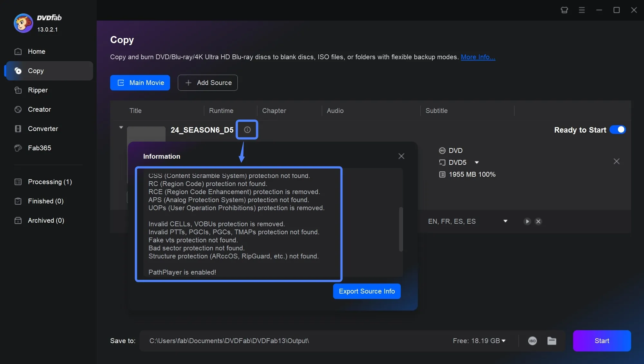
Task: Collapse the 24_SEASON6_D5 title details
Action: pos(121,127)
